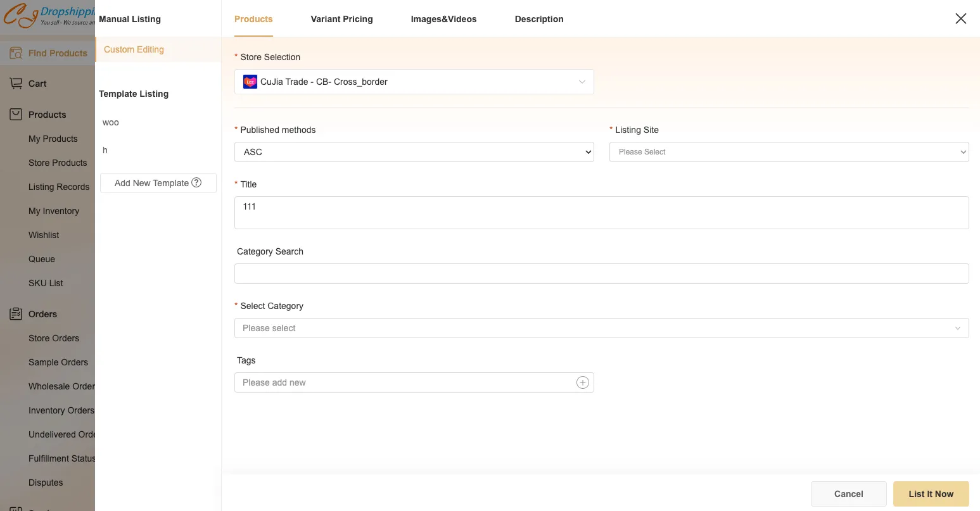Viewport: 980px width, 511px height.
Task: Open the Store Selection dropdown
Action: pyautogui.click(x=414, y=82)
